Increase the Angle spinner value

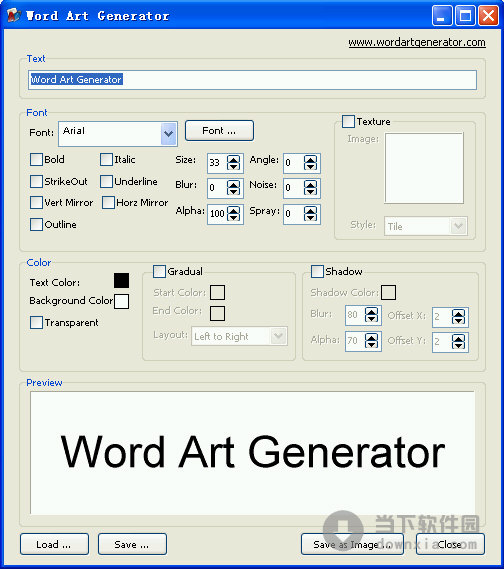pyautogui.click(x=310, y=159)
